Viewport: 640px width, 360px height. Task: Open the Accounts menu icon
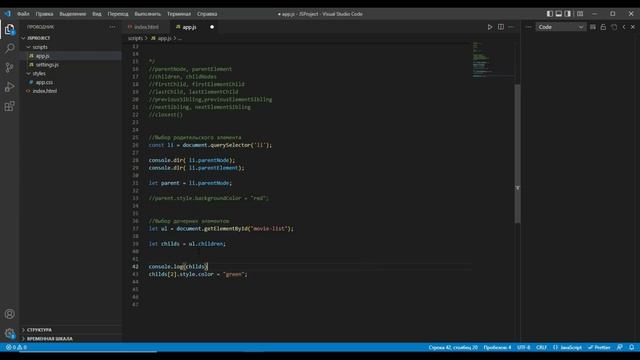[x=9, y=314]
